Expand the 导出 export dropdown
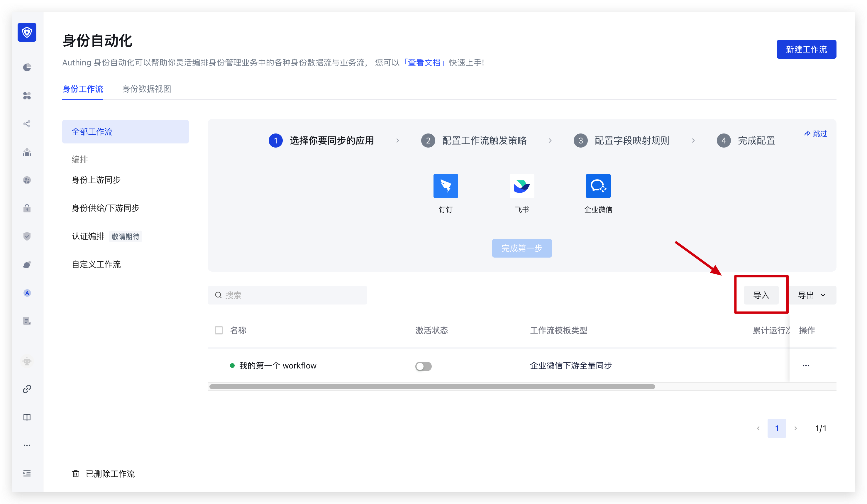Viewport: 867px width, 504px height. coord(812,295)
